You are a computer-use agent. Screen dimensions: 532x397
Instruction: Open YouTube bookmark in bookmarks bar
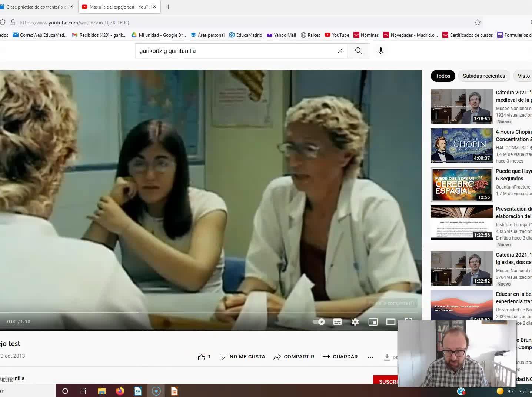[x=337, y=35]
